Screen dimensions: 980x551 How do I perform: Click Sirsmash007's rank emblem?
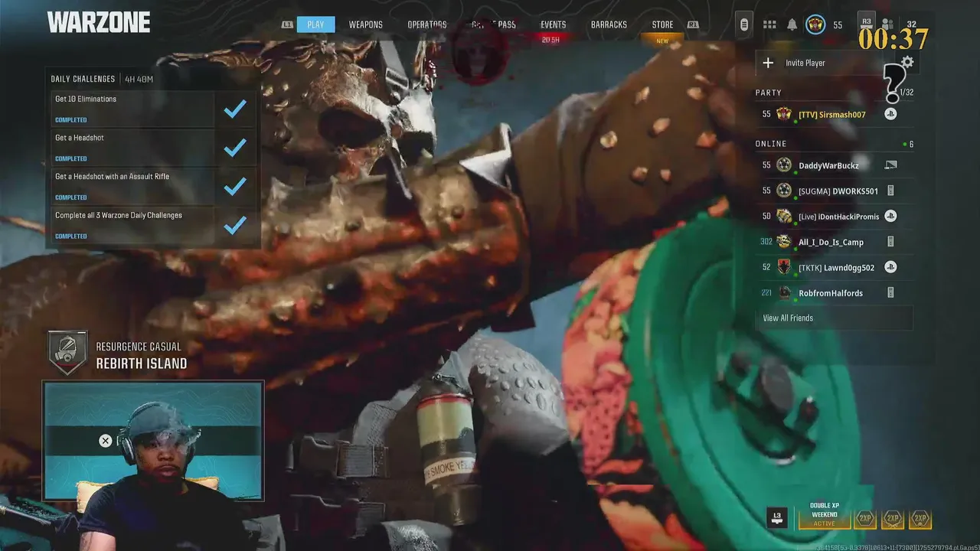[784, 114]
